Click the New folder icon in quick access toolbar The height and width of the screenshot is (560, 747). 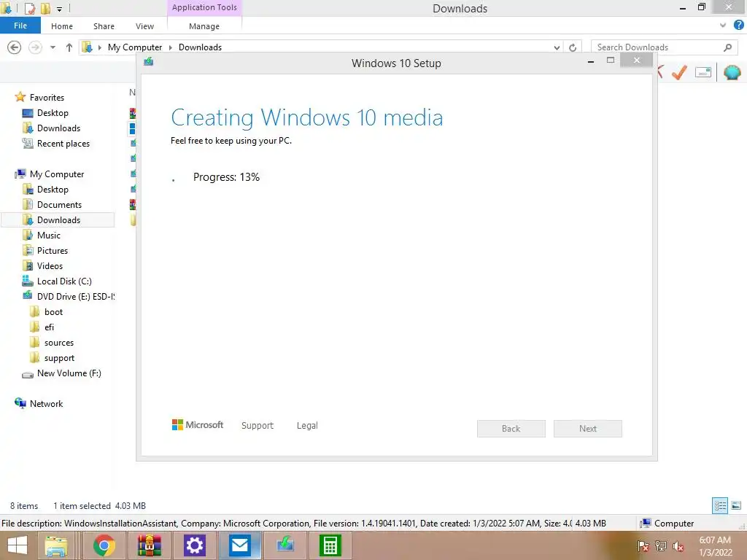[45, 8]
